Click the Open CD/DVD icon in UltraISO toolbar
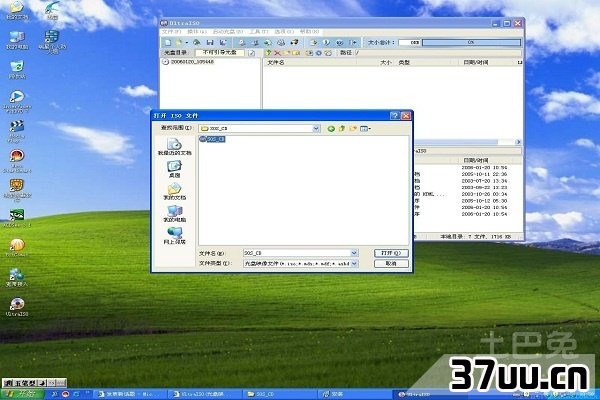This screenshot has height=400, width=600. click(x=197, y=42)
